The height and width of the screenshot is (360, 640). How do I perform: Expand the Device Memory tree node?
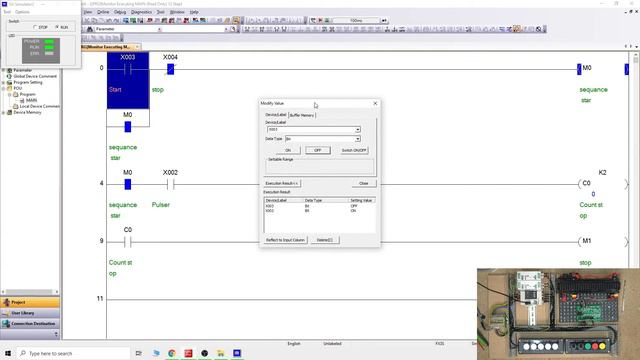(x=4, y=112)
